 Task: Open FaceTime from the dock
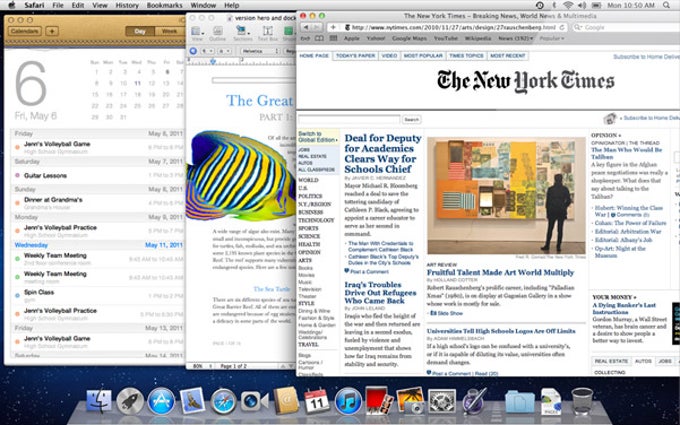point(255,401)
